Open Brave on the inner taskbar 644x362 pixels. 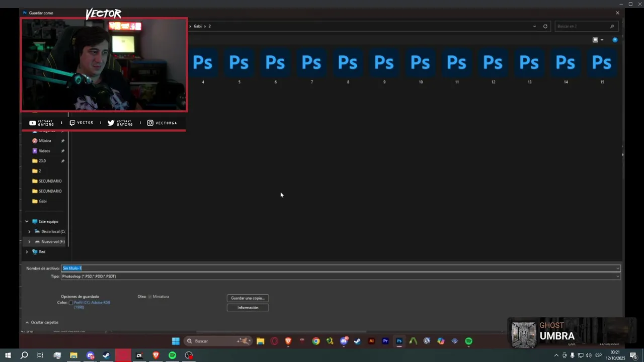click(288, 341)
